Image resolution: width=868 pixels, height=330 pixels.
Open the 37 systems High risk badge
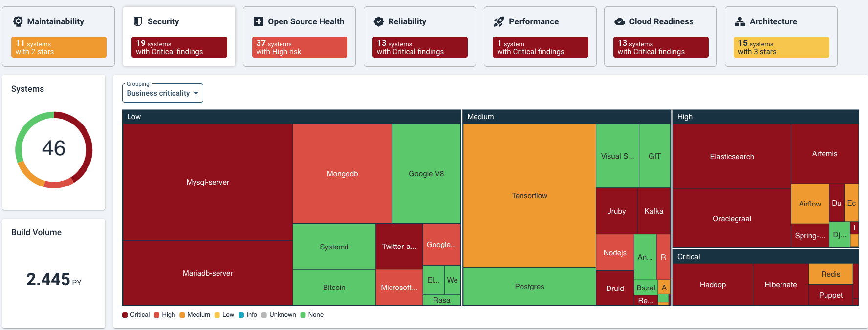point(300,47)
